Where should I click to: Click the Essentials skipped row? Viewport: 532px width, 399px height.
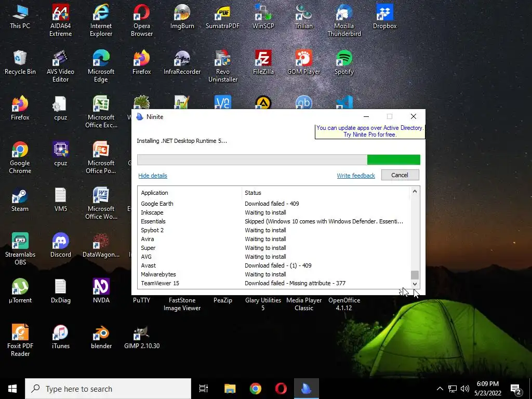pyautogui.click(x=274, y=221)
